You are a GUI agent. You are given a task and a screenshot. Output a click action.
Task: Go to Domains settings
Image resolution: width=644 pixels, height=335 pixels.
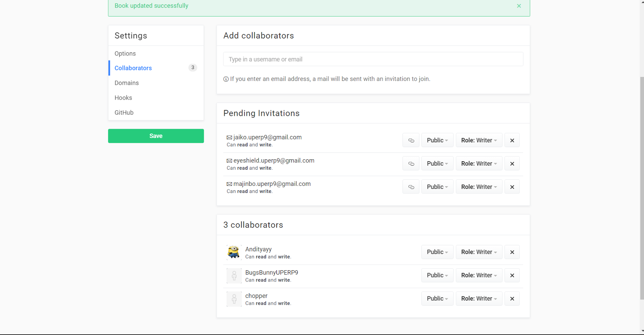[x=126, y=83]
